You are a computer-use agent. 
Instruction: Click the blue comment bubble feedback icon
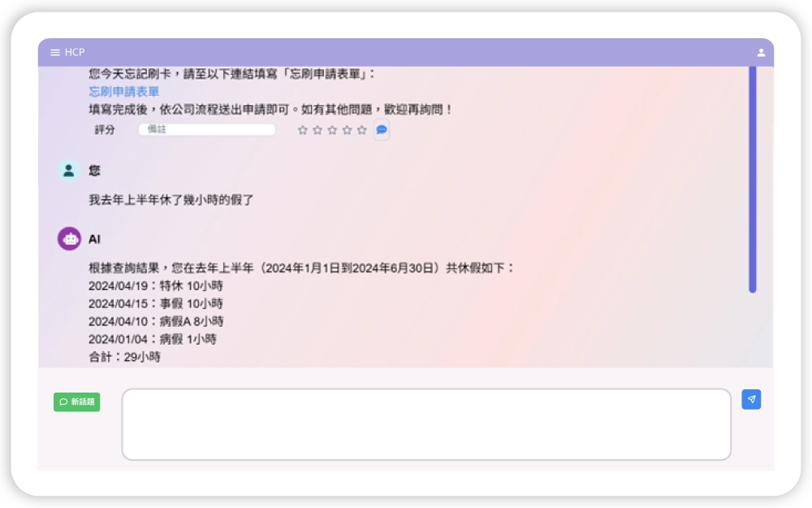pyautogui.click(x=382, y=130)
